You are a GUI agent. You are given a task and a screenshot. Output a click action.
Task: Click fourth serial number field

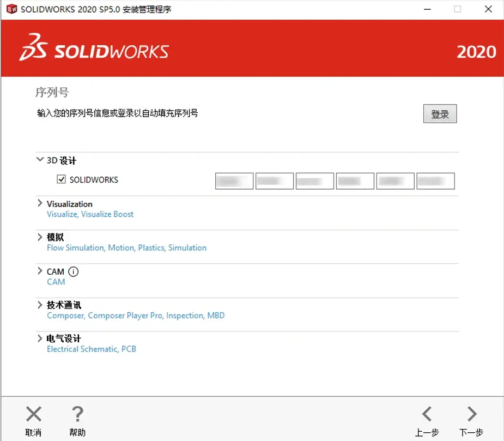(x=355, y=181)
